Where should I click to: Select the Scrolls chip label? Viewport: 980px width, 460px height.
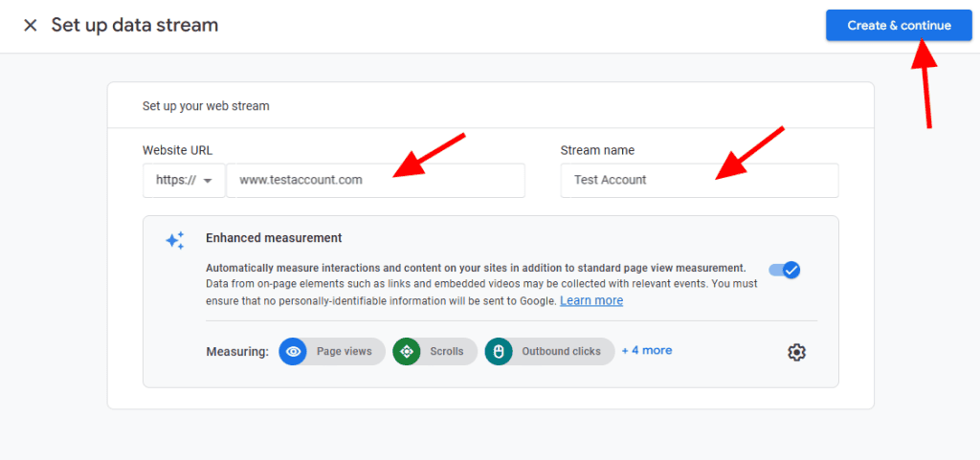coord(446,351)
